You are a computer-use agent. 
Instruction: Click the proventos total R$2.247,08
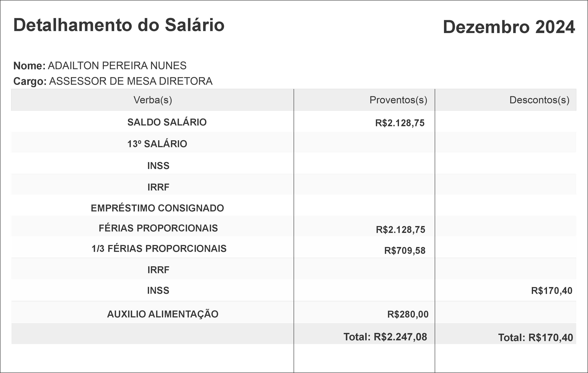pyautogui.click(x=385, y=337)
